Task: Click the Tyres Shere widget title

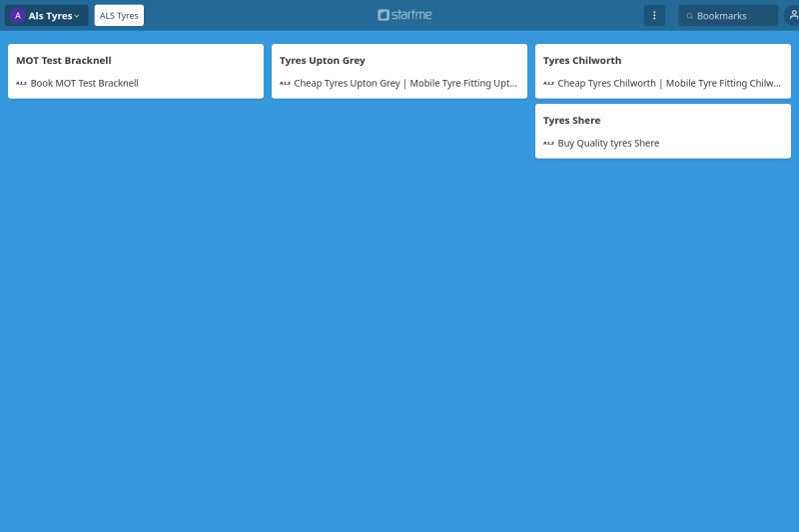Action: click(x=571, y=120)
